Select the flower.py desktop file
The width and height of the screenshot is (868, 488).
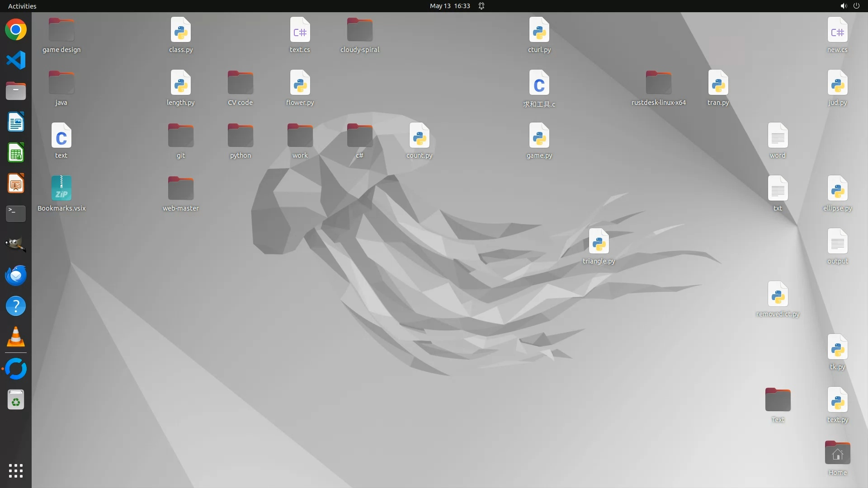click(x=300, y=84)
